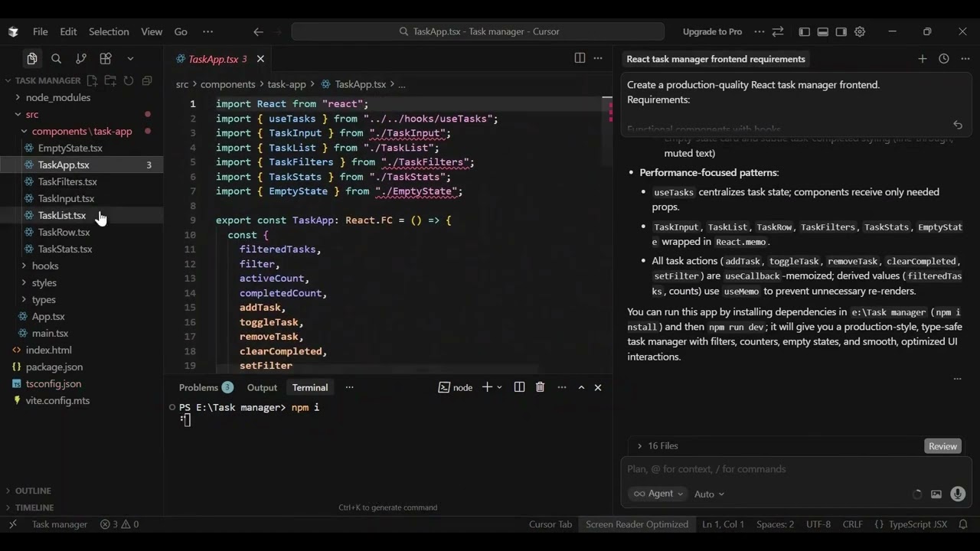
Task: Open the Selection menu
Action: (109, 31)
